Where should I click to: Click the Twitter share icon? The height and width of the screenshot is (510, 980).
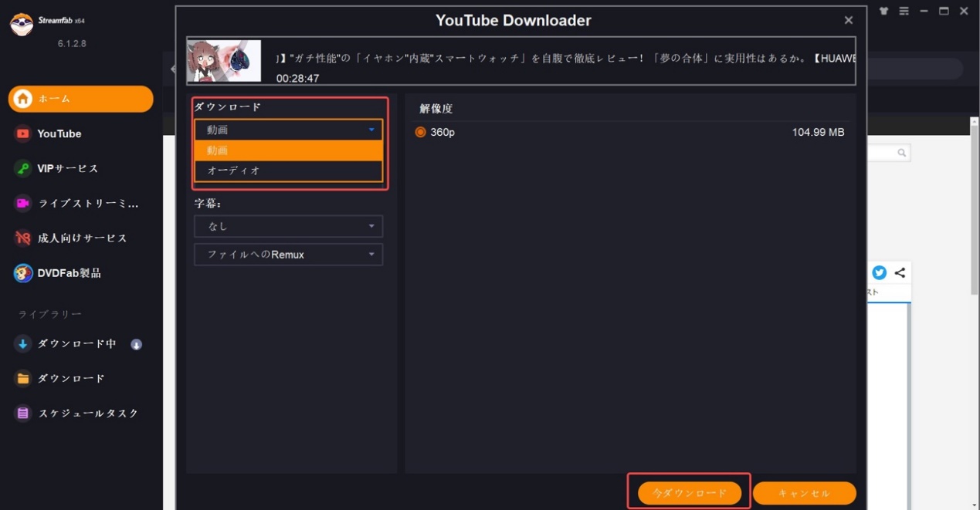pos(880,272)
